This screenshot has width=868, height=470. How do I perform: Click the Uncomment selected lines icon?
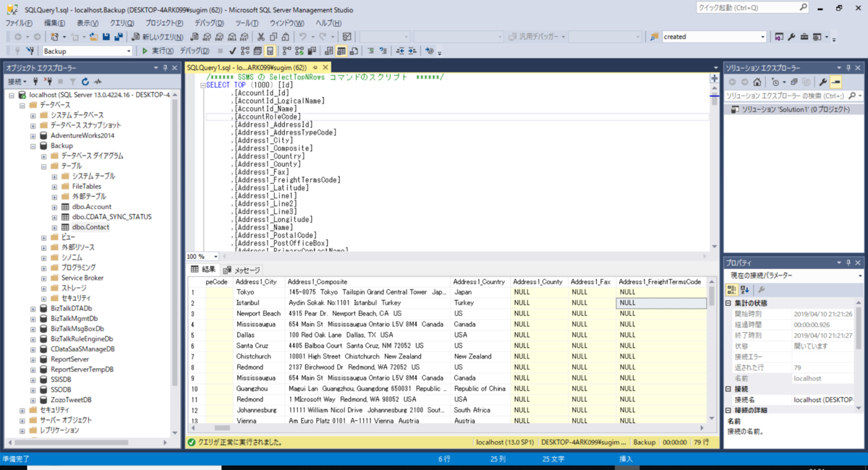click(x=383, y=51)
